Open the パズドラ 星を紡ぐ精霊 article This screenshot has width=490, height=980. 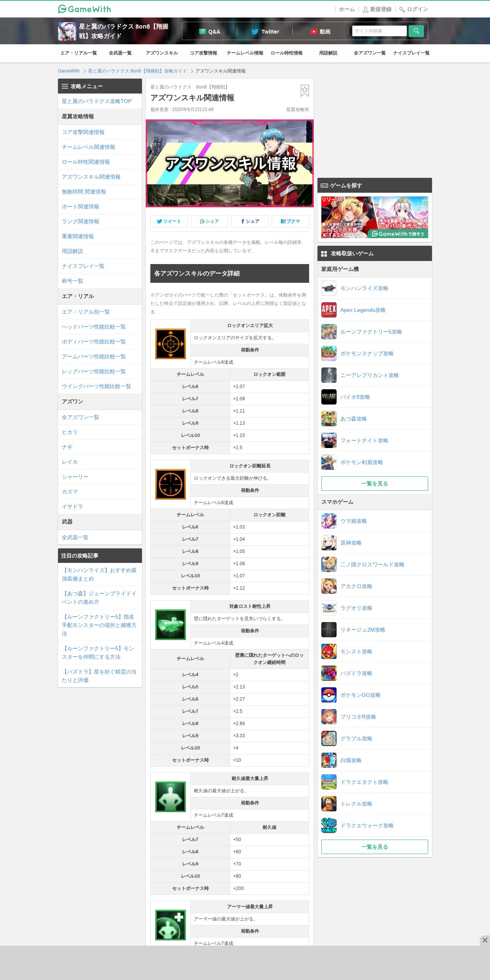tap(99, 676)
